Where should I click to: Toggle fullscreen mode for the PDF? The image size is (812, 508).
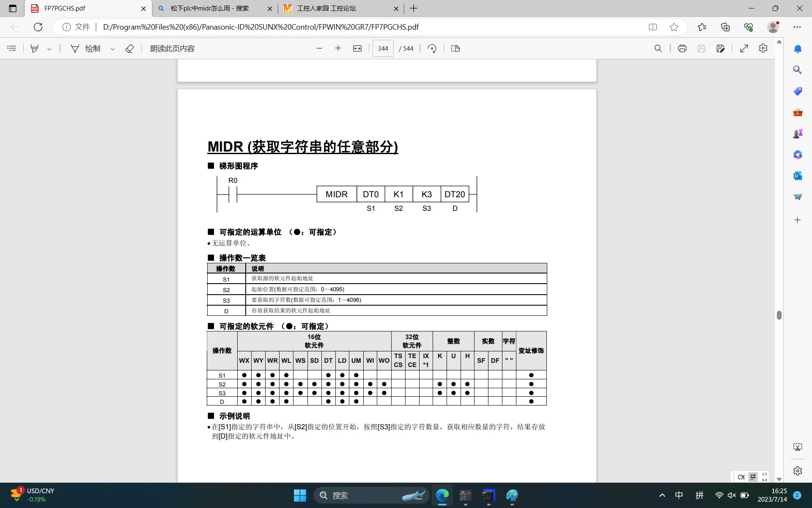coord(744,48)
